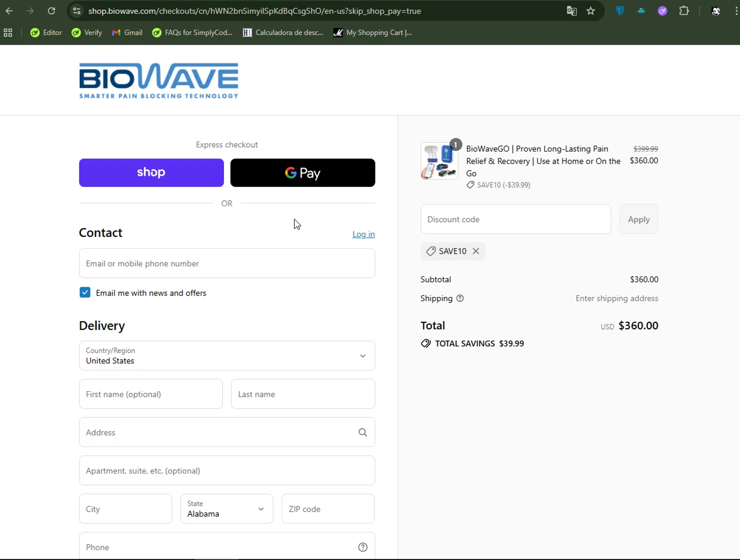The image size is (740, 560).
Task: Open FAQs for SimplyCod... bookmark
Action: pos(192,33)
